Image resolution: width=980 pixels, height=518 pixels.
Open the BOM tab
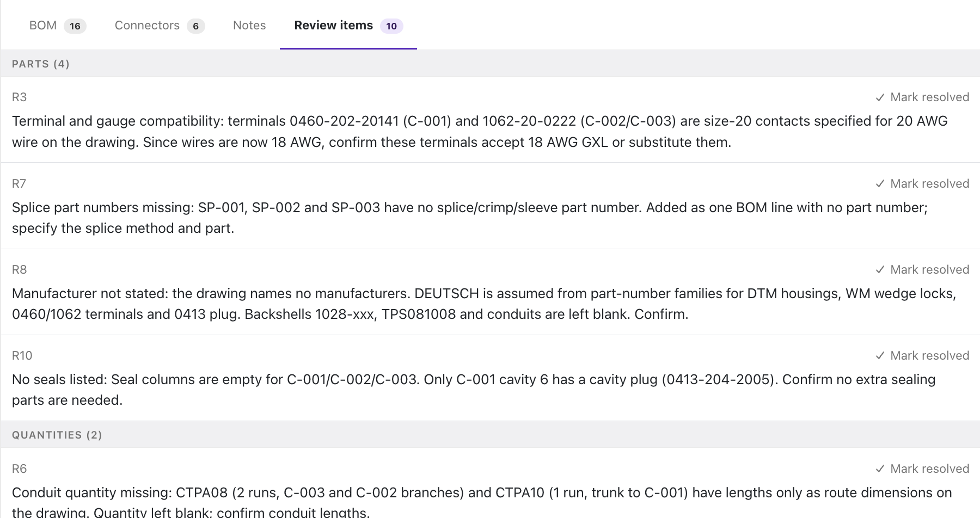click(58, 26)
